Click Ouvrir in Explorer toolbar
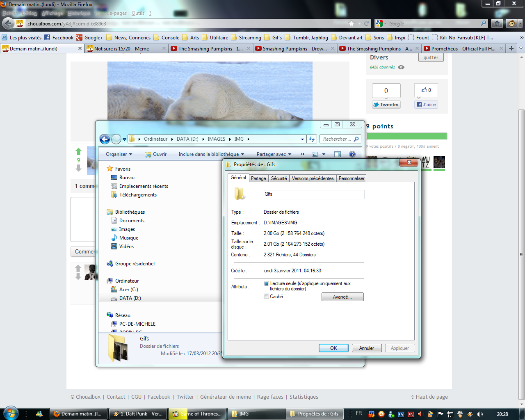Image resolution: width=525 pixels, height=420 pixels. tap(156, 154)
